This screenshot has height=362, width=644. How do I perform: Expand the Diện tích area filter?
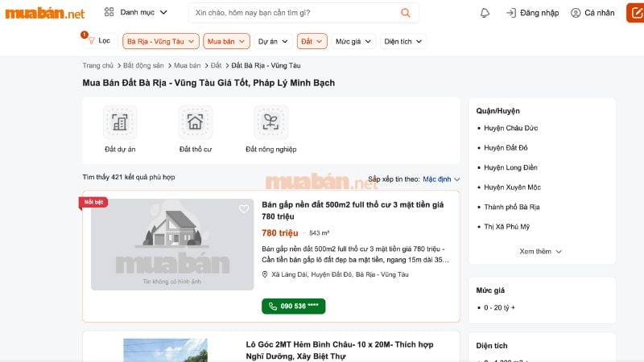click(x=403, y=41)
